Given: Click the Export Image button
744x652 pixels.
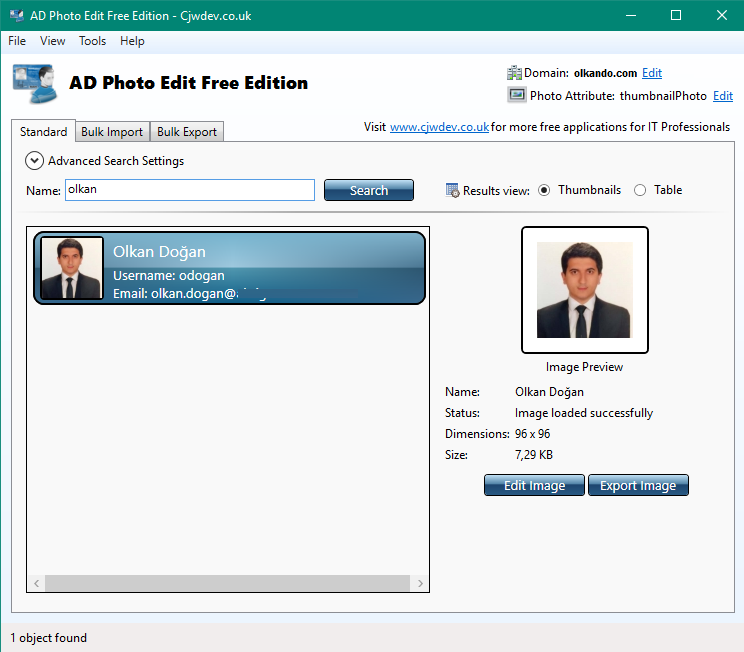Looking at the screenshot, I should tap(638, 485).
